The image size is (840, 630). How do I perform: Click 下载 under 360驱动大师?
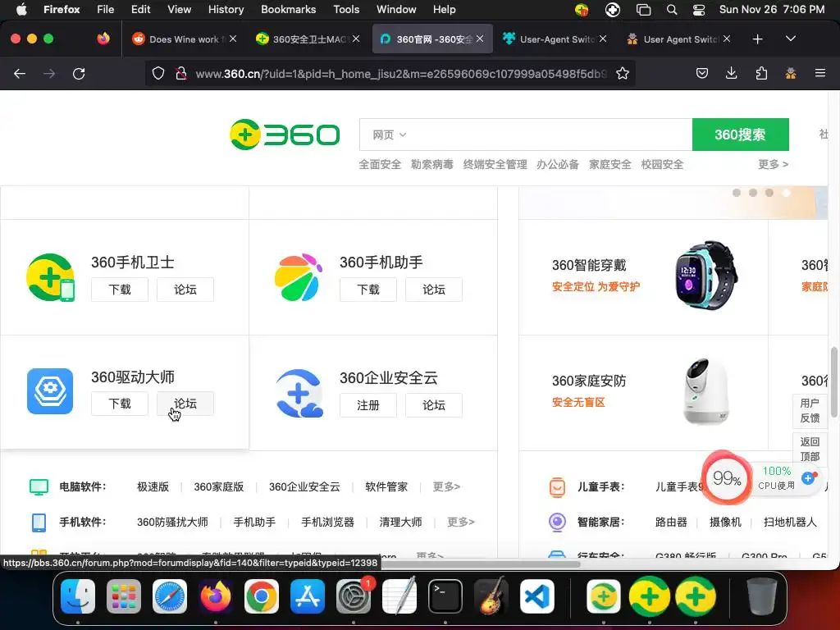pyautogui.click(x=120, y=404)
